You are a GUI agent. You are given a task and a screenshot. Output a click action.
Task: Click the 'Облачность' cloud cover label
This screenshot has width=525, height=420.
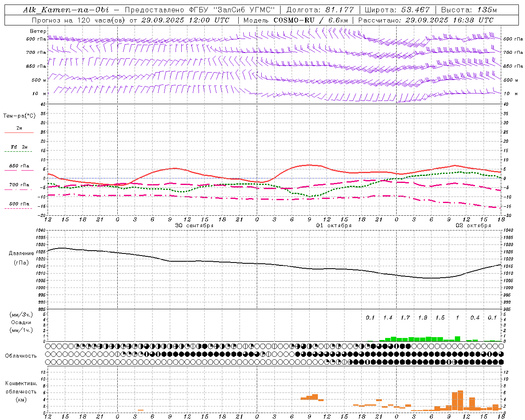click(x=21, y=356)
